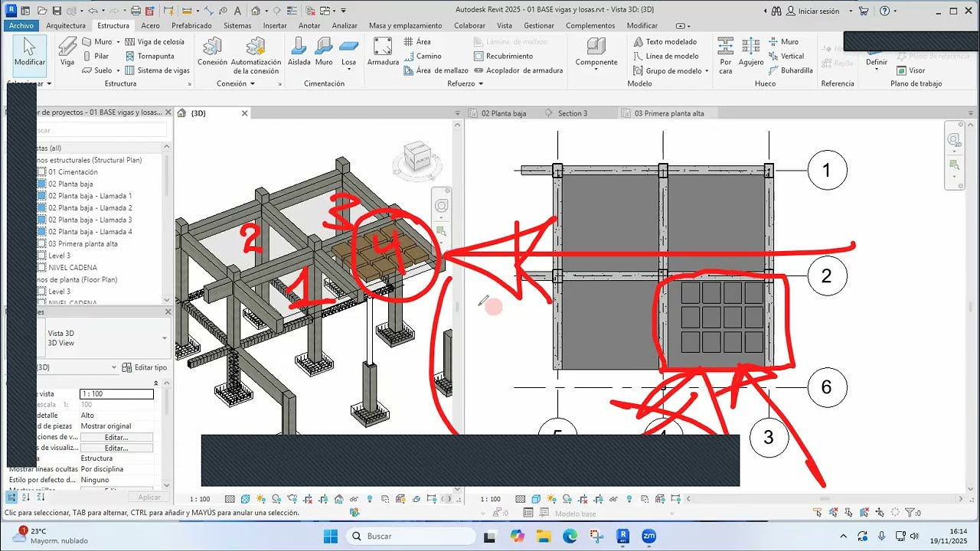Screen dimensions: 980x551
Task: Select the Viga de celosía tool
Action: click(x=155, y=41)
